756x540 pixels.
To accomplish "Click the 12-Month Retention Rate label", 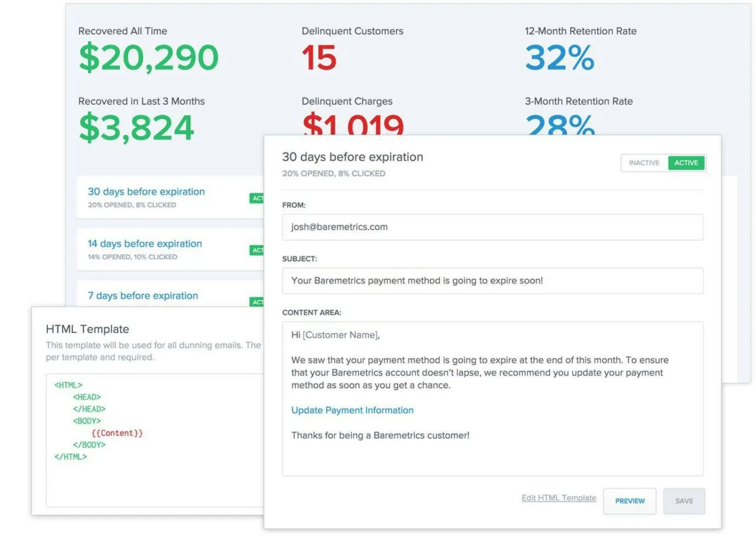I will 581,31.
